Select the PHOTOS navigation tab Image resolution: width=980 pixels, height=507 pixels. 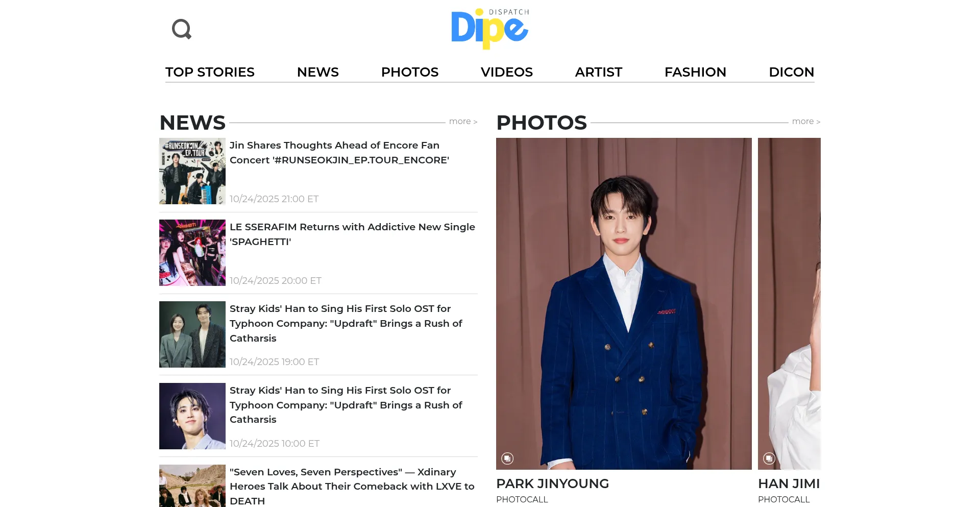pos(410,72)
